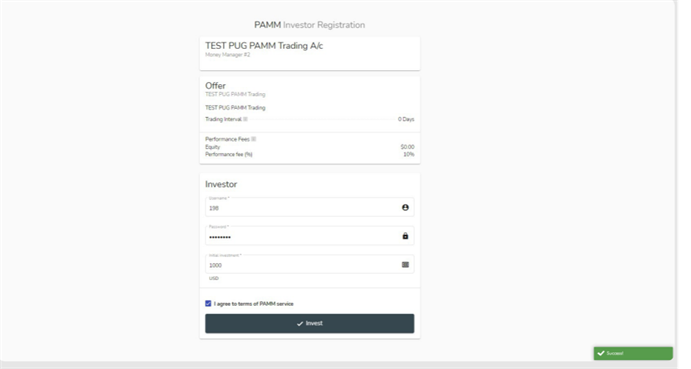This screenshot has height=369, width=691.
Task: Submit the form with the Invest button
Action: [309, 323]
